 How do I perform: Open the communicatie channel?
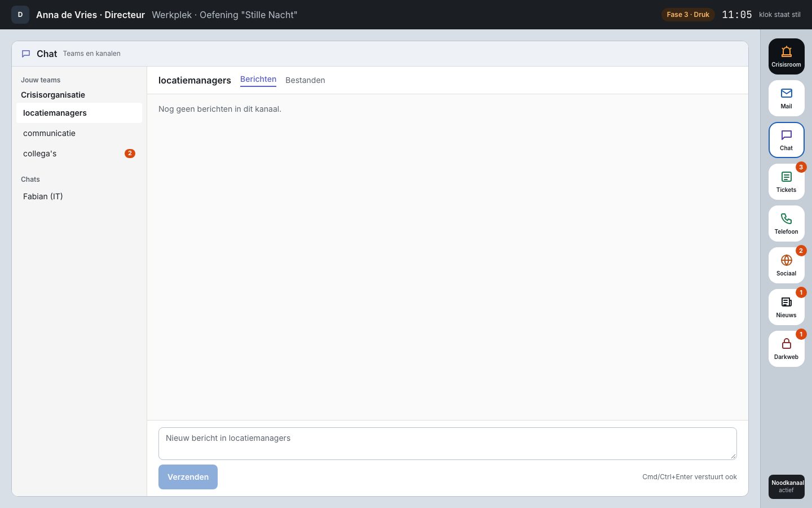(x=79, y=133)
